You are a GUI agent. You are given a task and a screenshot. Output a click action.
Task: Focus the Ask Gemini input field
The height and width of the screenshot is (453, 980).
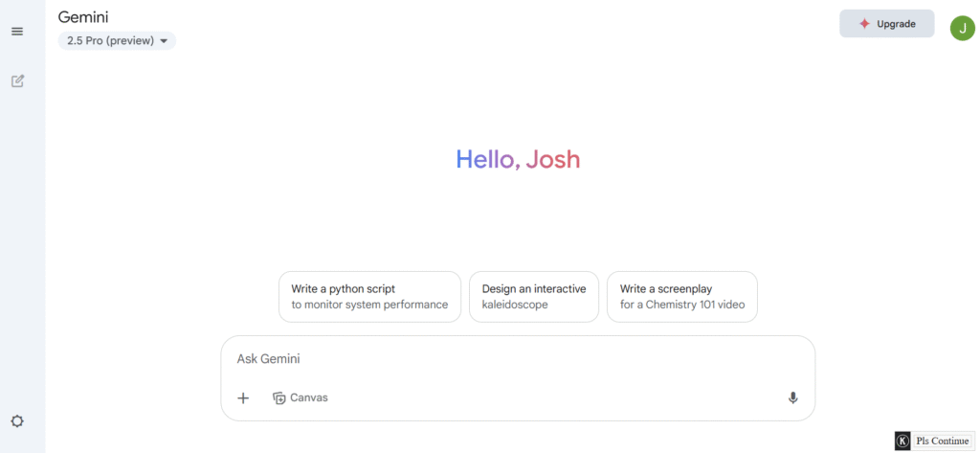coord(518,359)
